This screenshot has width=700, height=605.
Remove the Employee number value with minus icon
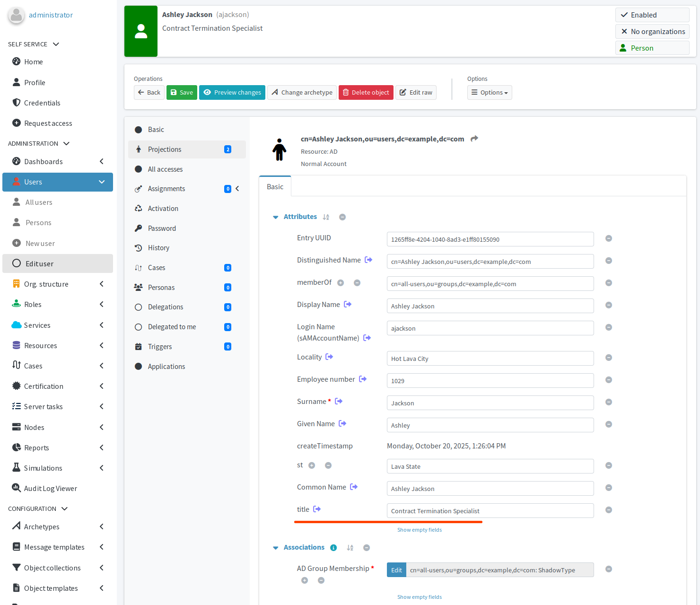point(609,380)
